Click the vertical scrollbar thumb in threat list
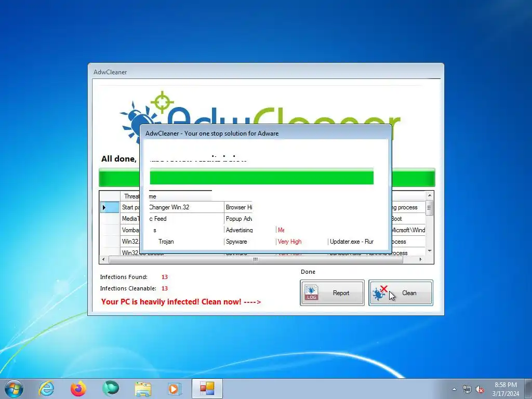The image size is (532, 399). [x=430, y=208]
